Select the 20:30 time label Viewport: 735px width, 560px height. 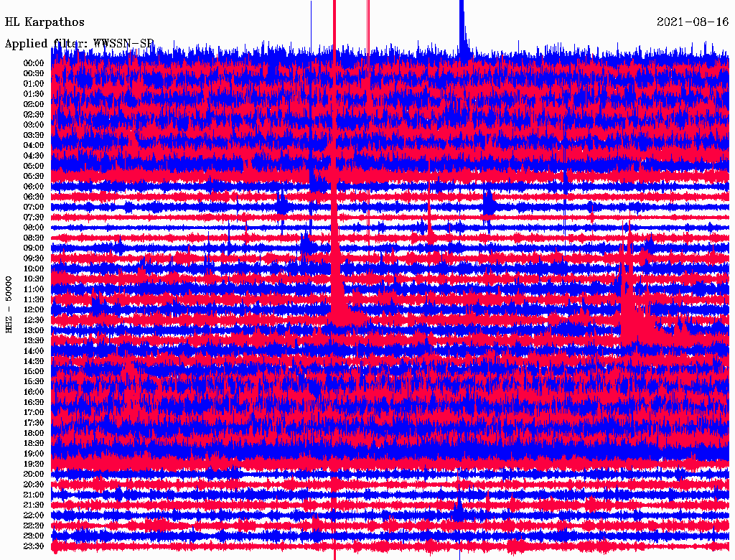(34, 485)
